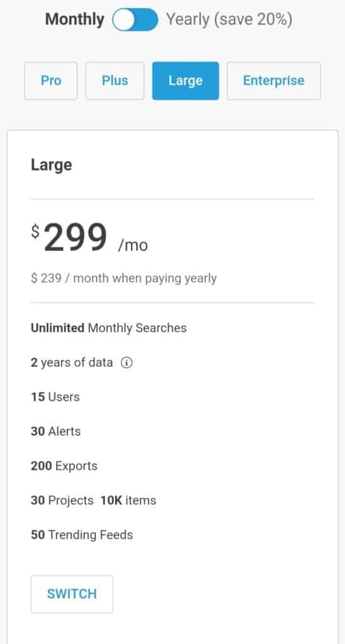Click the 50 Trending Feeds line
Viewport: 345px width, 644px height.
pyautogui.click(x=82, y=535)
